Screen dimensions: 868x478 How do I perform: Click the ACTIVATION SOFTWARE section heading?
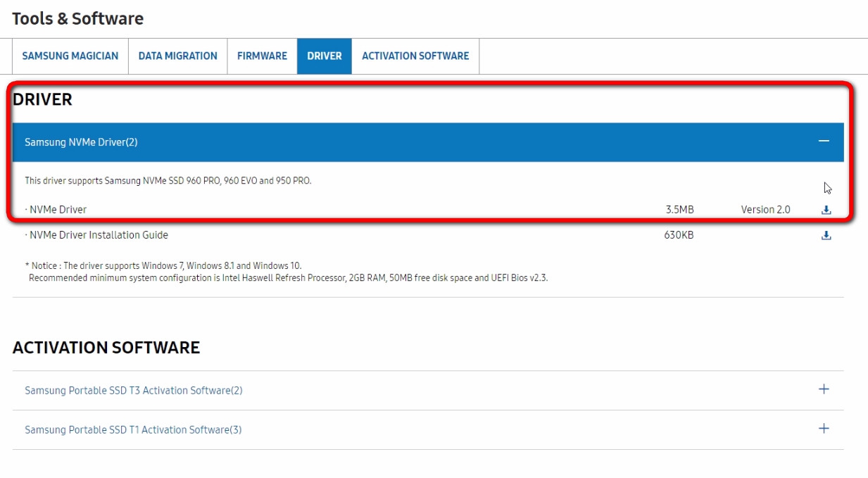pos(106,347)
